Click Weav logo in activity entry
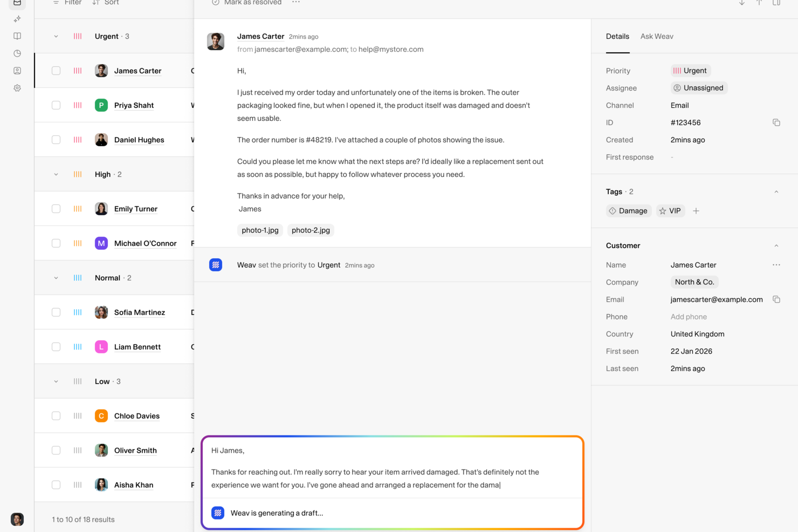This screenshot has height=532, width=798. 216,265
